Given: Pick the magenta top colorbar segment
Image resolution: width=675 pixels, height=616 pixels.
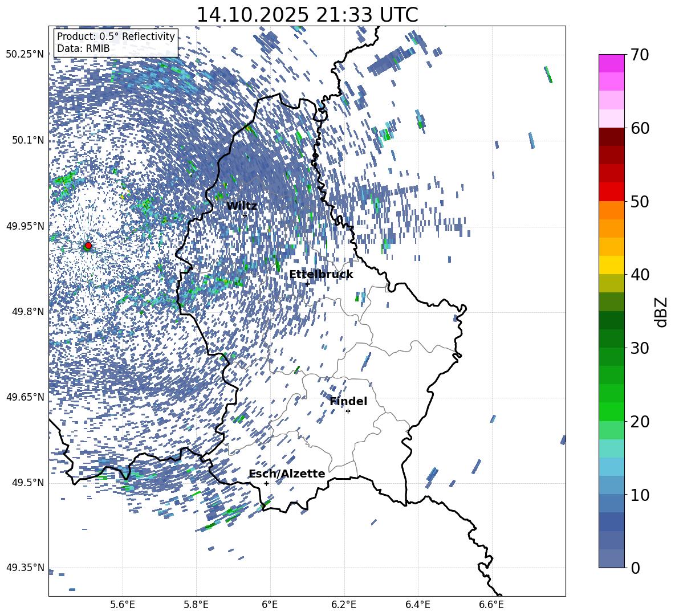Looking at the screenshot, I should pyautogui.click(x=611, y=63).
